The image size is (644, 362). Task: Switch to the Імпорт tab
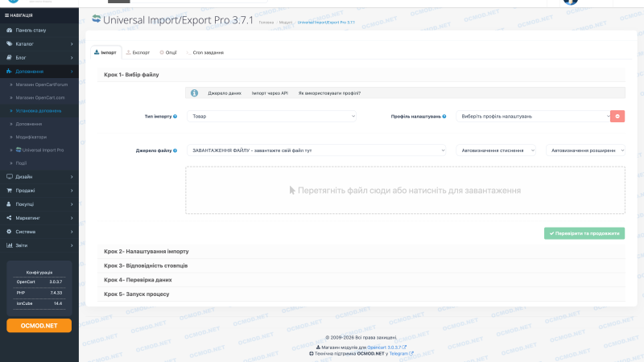(x=105, y=52)
